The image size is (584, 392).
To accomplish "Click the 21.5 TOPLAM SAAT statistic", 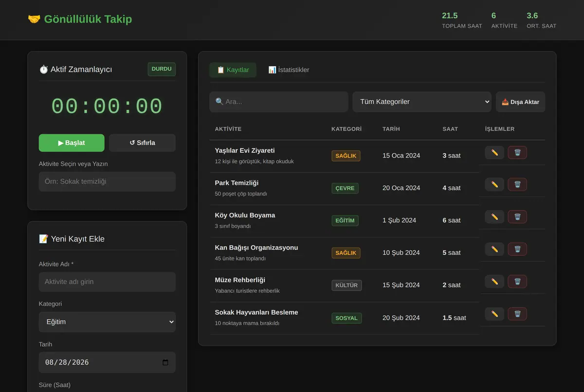I will [462, 20].
